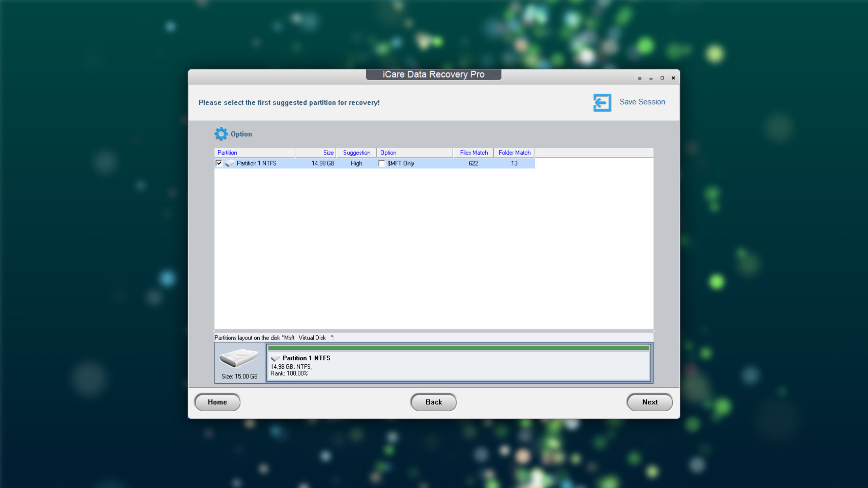Click the drive icon in Partition 1 row

[x=230, y=163]
